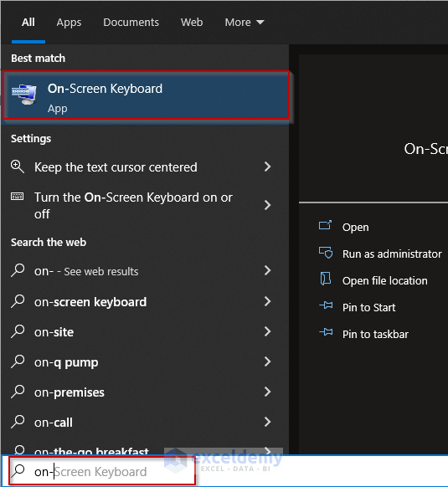Switch to the All tab
448x487 pixels.
point(28,23)
